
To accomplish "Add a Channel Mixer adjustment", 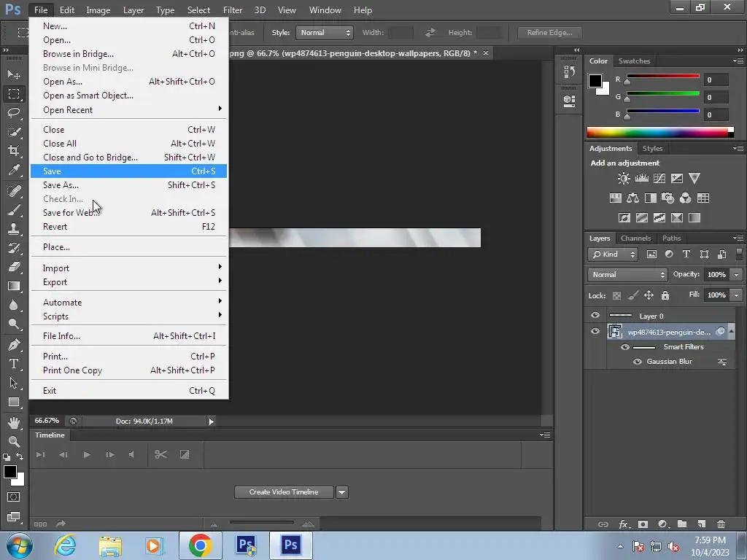I will click(685, 198).
